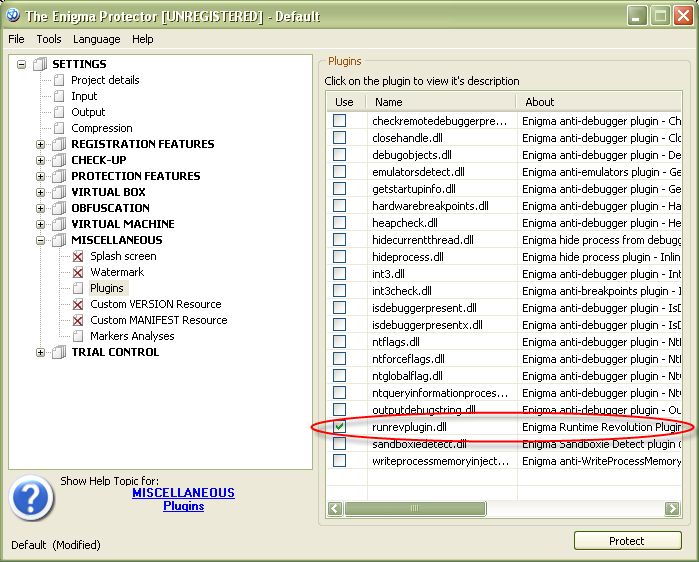Click the red X icon beside Watermark
The width and height of the screenshot is (699, 562).
coord(78,272)
